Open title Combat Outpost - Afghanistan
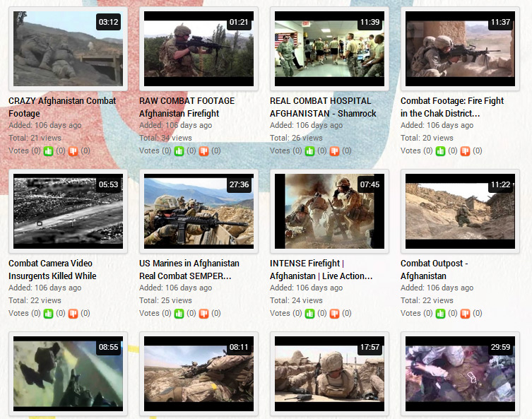This screenshot has height=419, width=532. coord(435,269)
